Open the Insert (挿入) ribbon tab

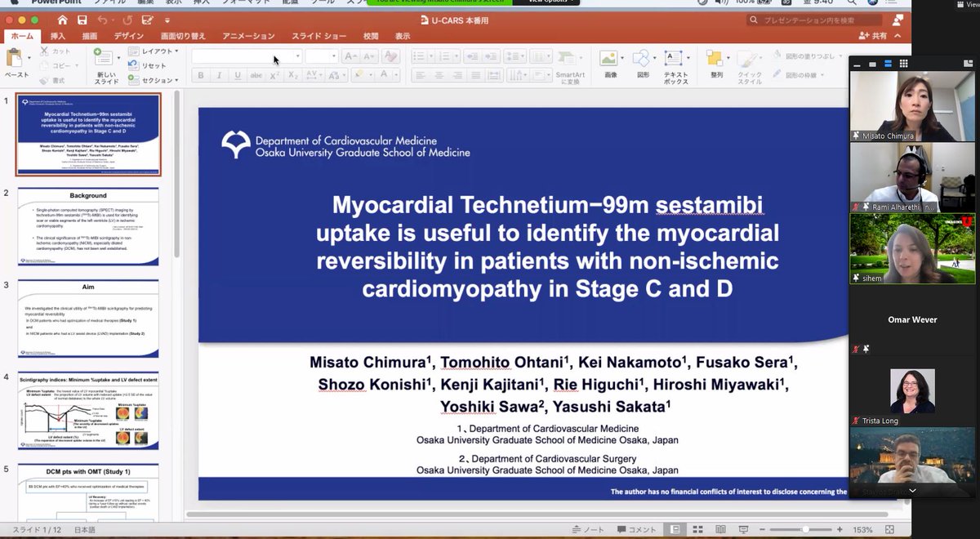tap(58, 36)
